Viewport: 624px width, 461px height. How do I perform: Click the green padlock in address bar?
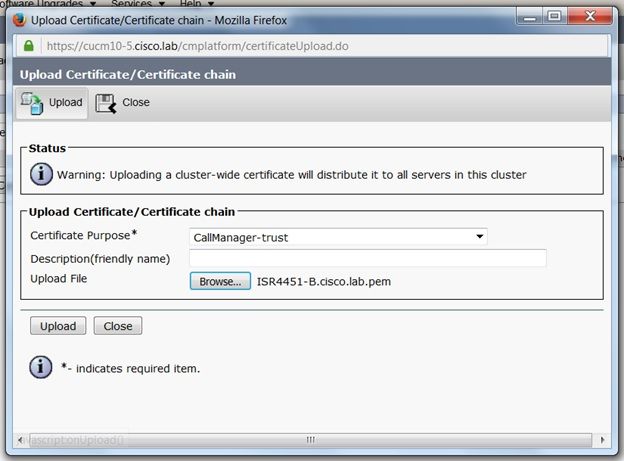pyautogui.click(x=28, y=46)
